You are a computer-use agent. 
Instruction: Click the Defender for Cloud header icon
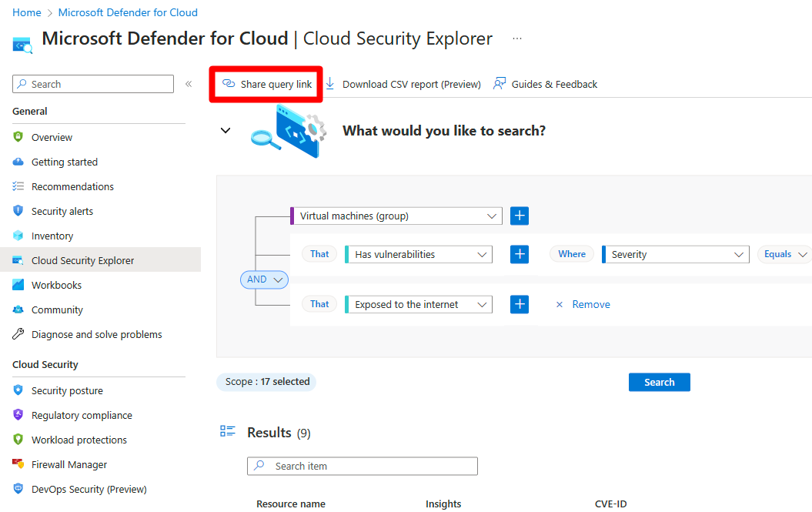click(22, 45)
